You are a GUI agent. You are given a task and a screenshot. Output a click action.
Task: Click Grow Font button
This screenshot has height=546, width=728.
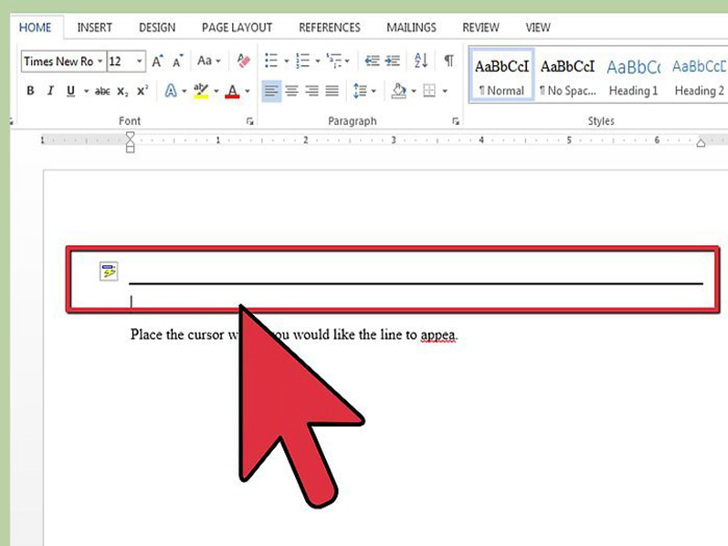157,61
